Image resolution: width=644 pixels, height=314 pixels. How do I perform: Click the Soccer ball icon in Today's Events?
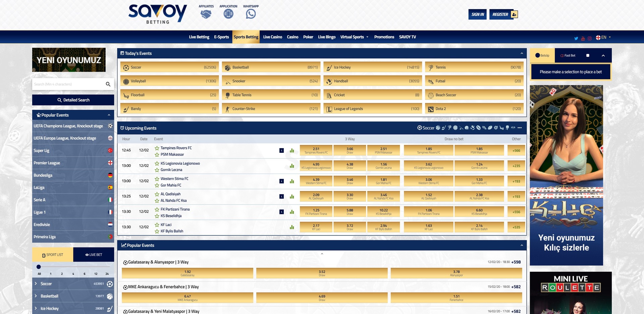point(126,68)
